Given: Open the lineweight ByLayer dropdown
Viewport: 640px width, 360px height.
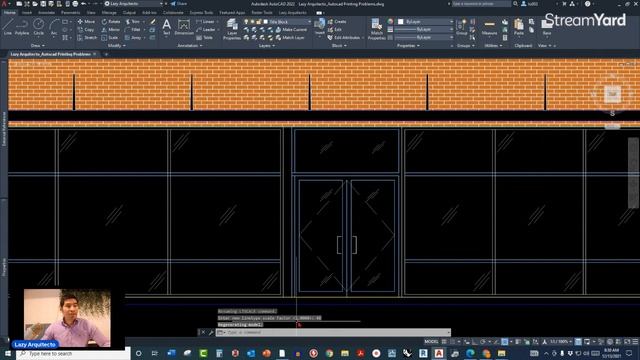Looking at the screenshot, I should pyautogui.click(x=423, y=29).
